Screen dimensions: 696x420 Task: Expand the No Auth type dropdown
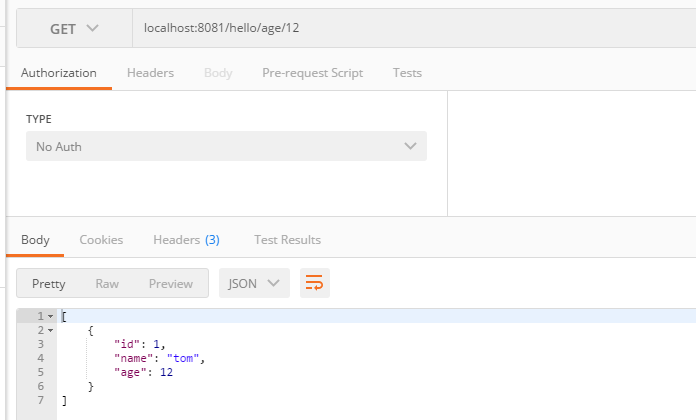226,146
